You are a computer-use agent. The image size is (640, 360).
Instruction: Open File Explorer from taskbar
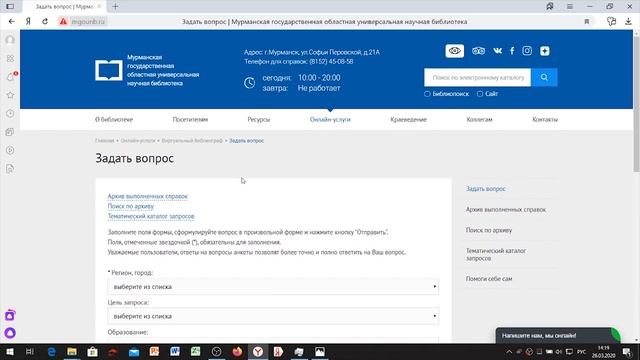[72, 351]
